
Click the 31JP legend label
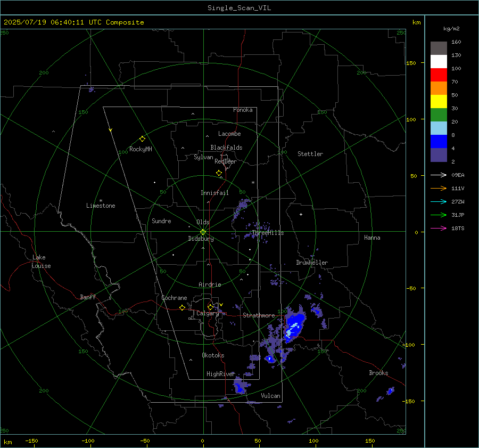(x=458, y=215)
